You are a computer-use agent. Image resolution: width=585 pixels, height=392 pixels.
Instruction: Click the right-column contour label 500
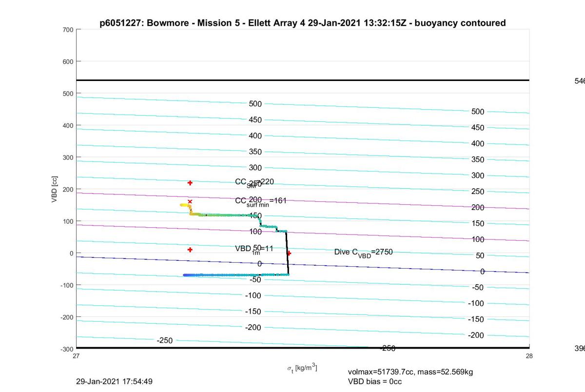tap(478, 112)
